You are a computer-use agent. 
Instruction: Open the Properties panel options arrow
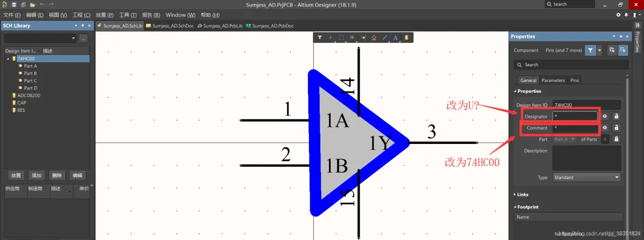[614, 36]
